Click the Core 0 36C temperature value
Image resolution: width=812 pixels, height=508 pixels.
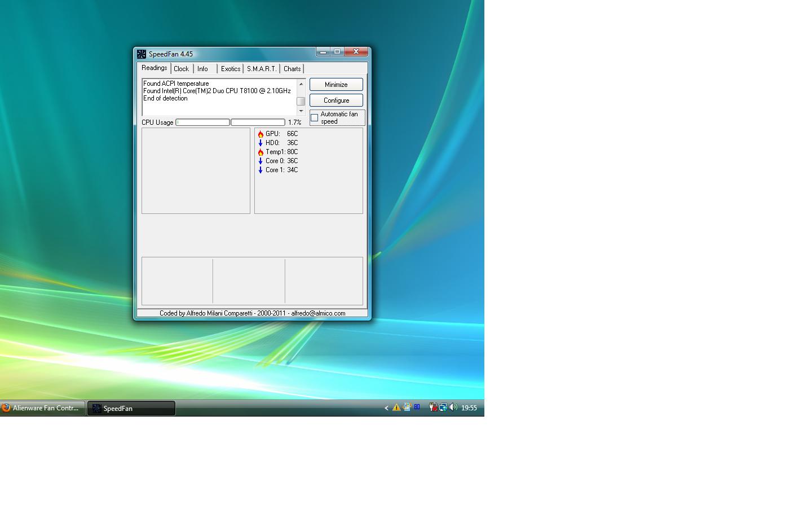[292, 161]
